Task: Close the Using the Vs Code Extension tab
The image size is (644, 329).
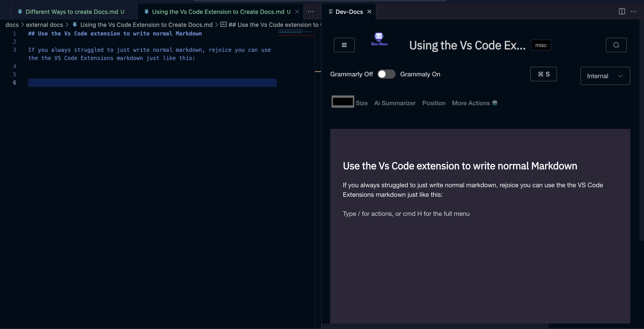Action: pyautogui.click(x=297, y=12)
